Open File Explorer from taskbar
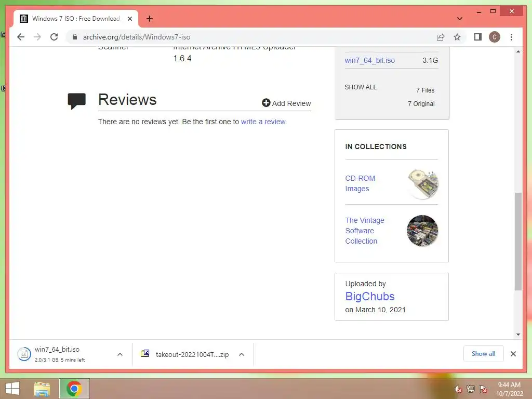Image resolution: width=532 pixels, height=399 pixels. (x=42, y=389)
